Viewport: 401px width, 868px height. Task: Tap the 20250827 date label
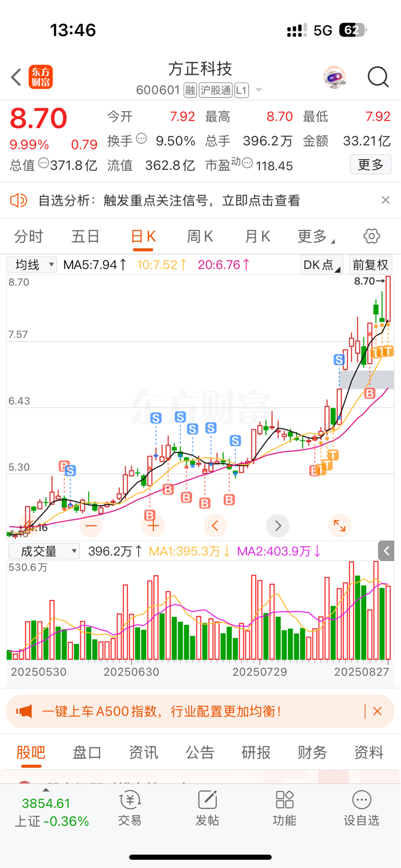pyautogui.click(x=361, y=672)
